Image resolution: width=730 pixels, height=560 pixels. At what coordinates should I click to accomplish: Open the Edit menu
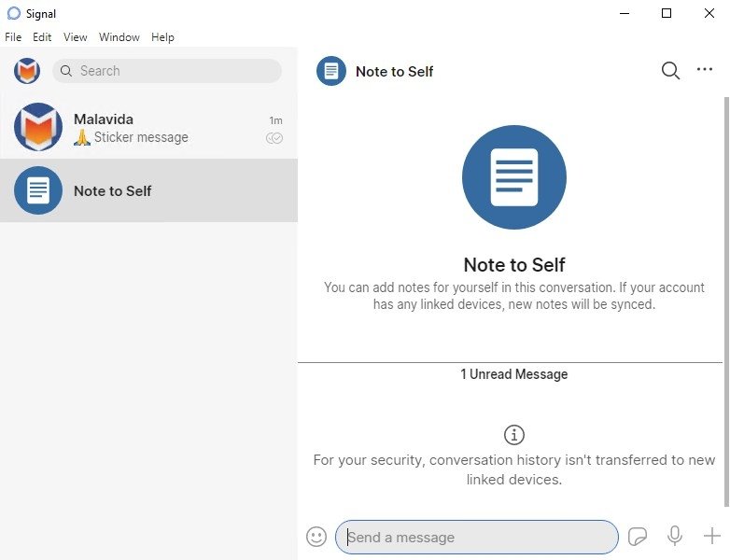point(42,36)
